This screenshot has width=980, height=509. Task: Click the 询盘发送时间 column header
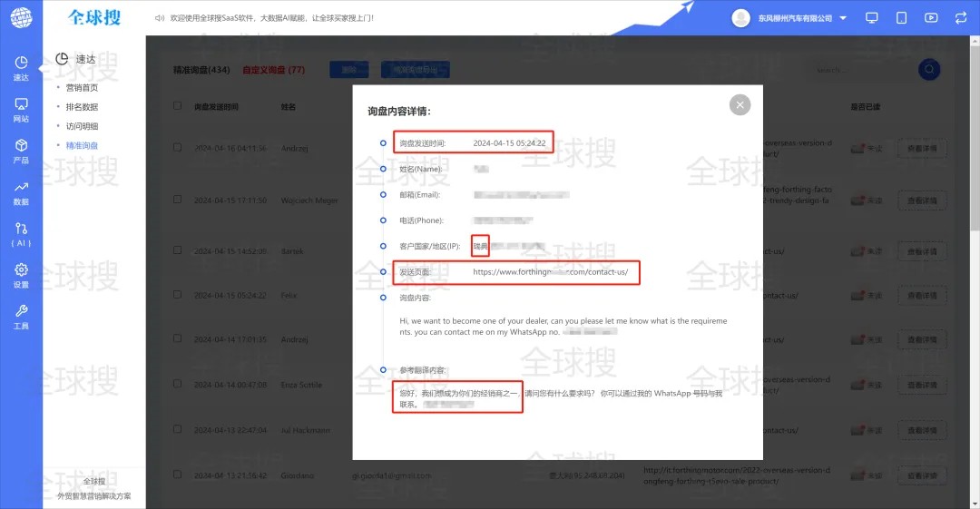[216, 107]
